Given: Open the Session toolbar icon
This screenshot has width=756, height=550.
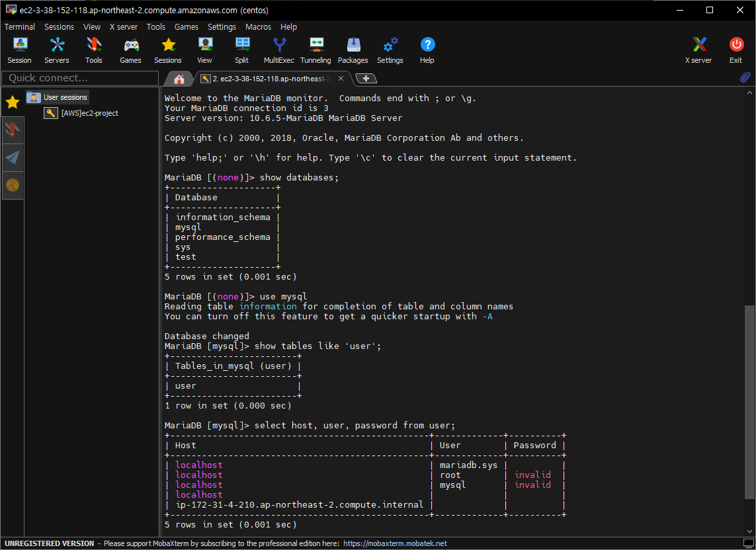Looking at the screenshot, I should (x=20, y=50).
